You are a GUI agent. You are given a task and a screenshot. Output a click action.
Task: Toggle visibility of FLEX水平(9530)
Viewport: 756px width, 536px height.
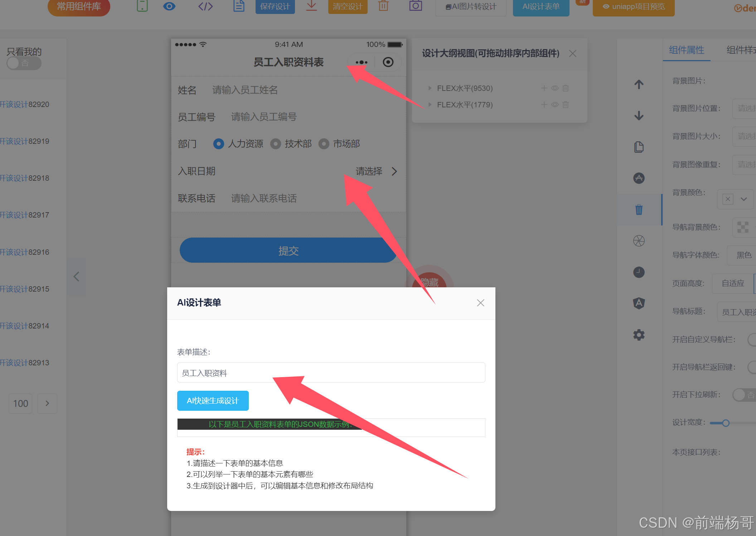coord(555,88)
